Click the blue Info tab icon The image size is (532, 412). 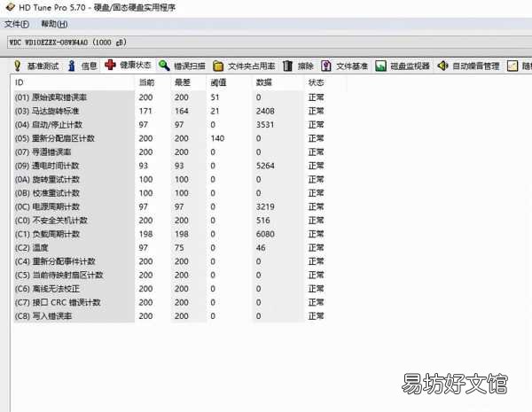tap(72, 66)
